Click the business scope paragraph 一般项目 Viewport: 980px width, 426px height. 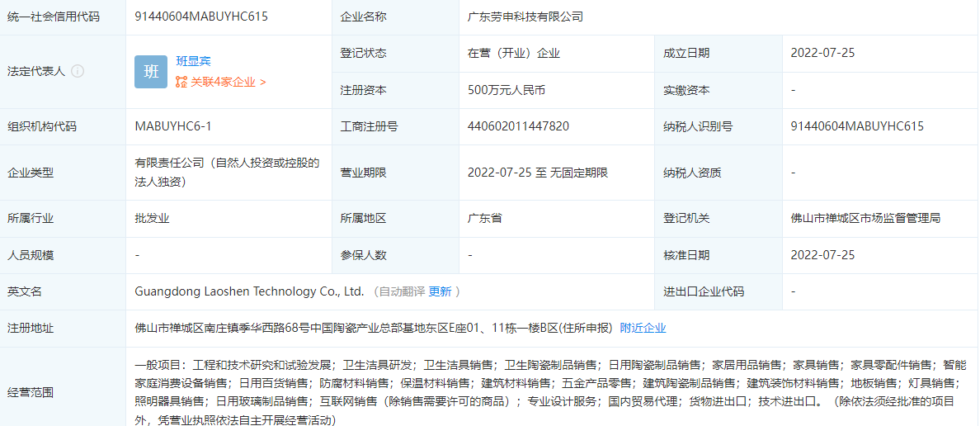pos(550,391)
